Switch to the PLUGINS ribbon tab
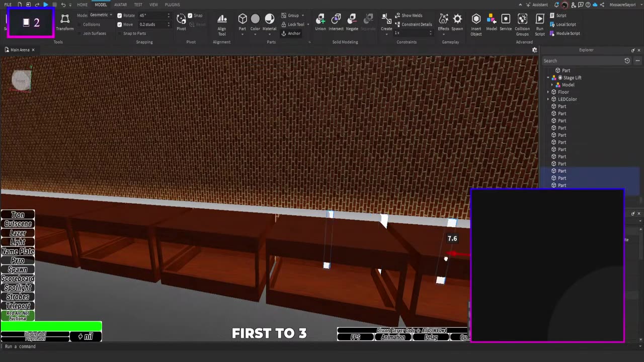This screenshot has height=362, width=644. (x=172, y=5)
